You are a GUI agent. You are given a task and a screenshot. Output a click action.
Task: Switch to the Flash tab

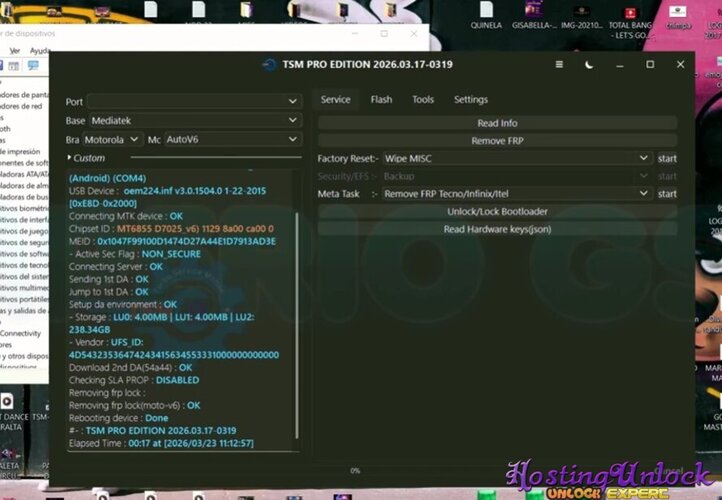[381, 100]
